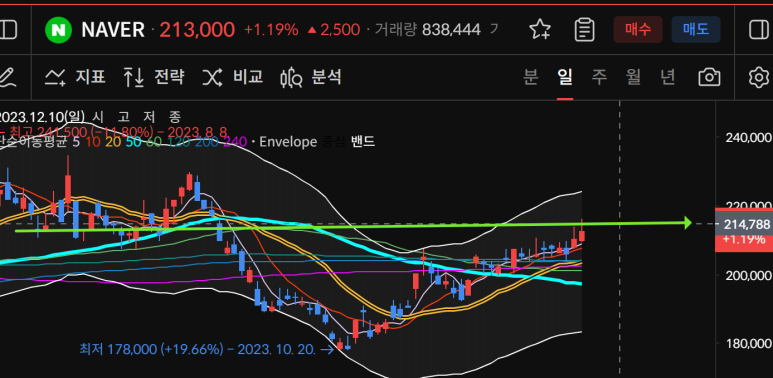
Task: Click the 2023.12.10(일) date label
Action: 42,117
